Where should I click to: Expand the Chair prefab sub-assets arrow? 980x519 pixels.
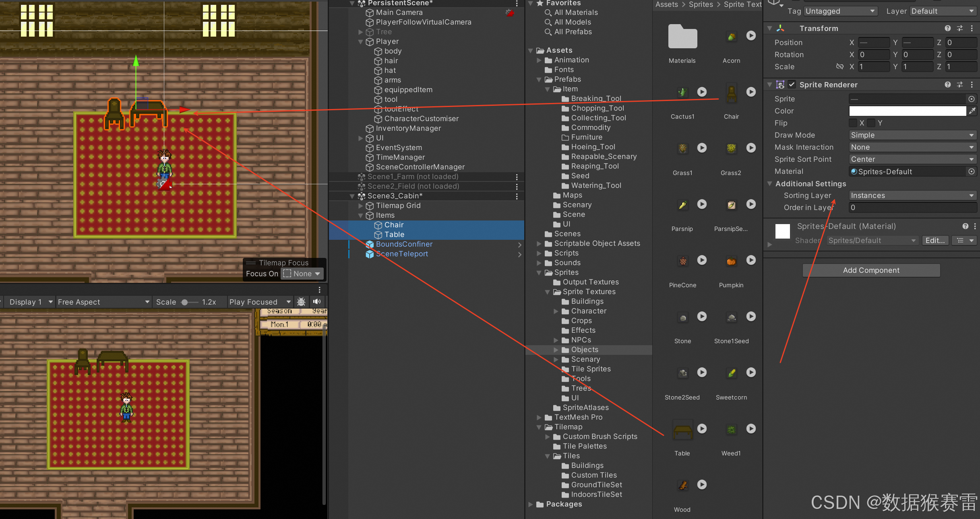point(751,92)
